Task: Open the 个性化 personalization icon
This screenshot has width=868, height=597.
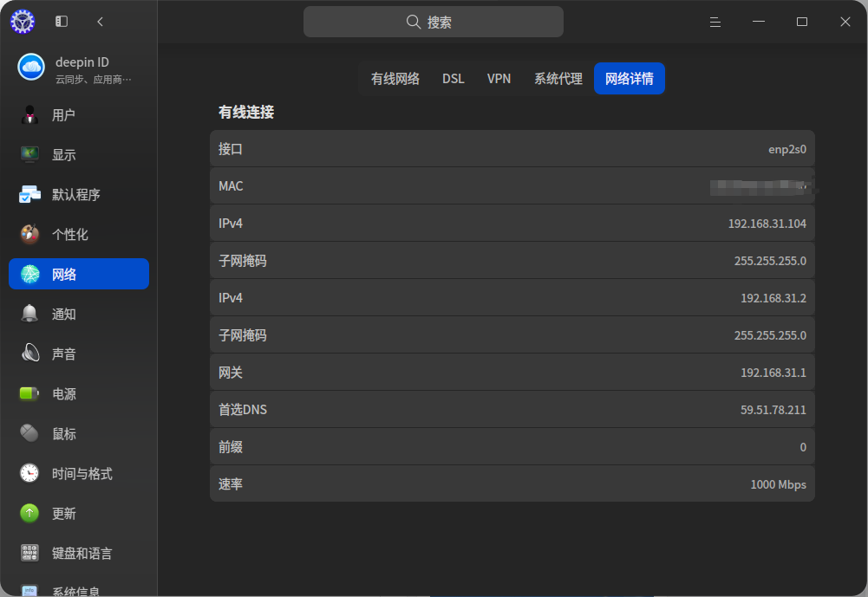Action: pyautogui.click(x=29, y=234)
